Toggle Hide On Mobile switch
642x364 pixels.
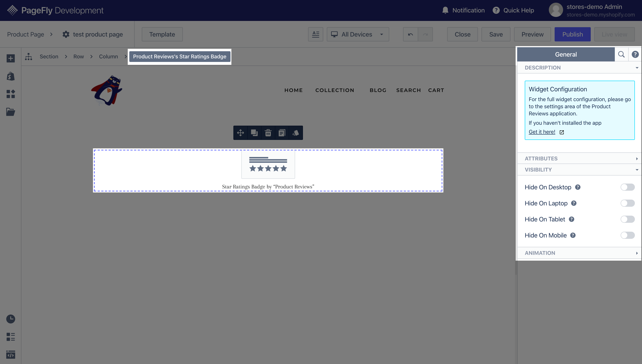click(x=628, y=235)
